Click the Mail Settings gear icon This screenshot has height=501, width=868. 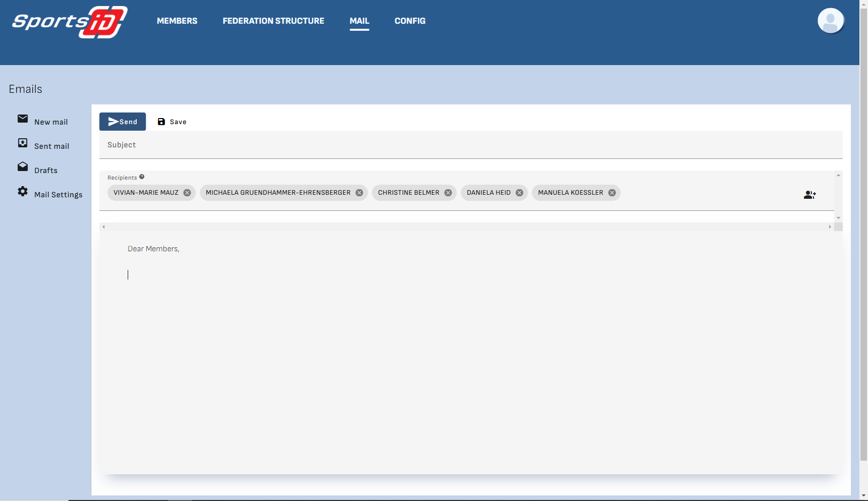coord(23,191)
